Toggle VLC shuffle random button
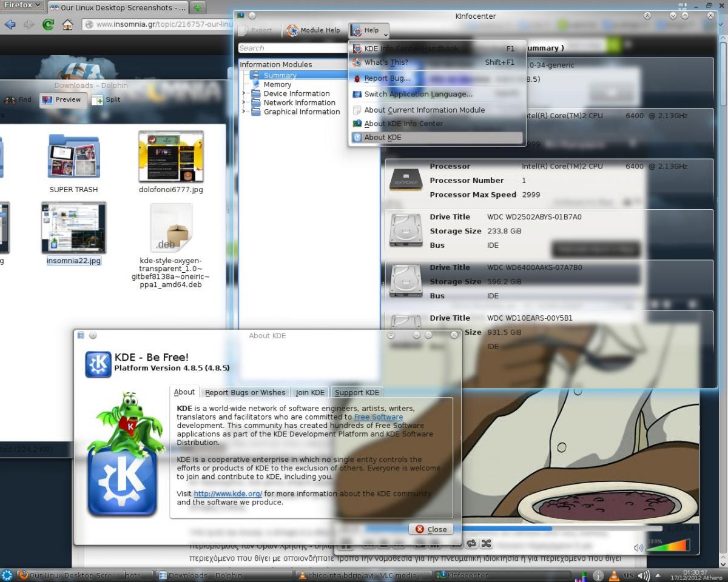Image resolution: width=728 pixels, height=582 pixels. (x=486, y=543)
